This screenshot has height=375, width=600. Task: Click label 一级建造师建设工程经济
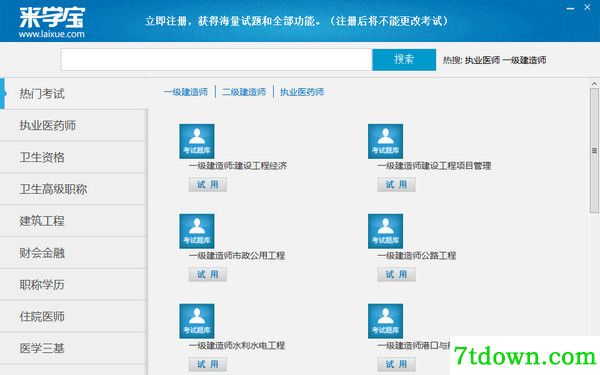point(238,166)
